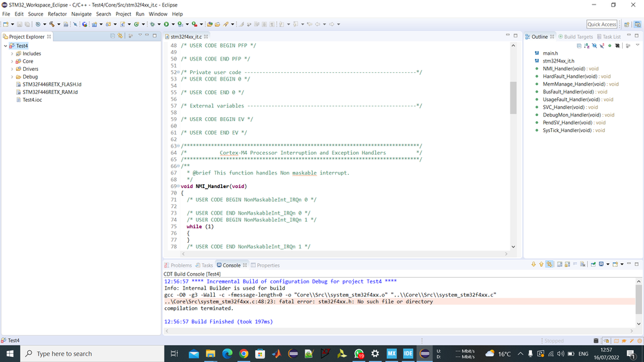This screenshot has height=362, width=644.
Task: Click the Build All icon in toolbar
Action: point(66,24)
